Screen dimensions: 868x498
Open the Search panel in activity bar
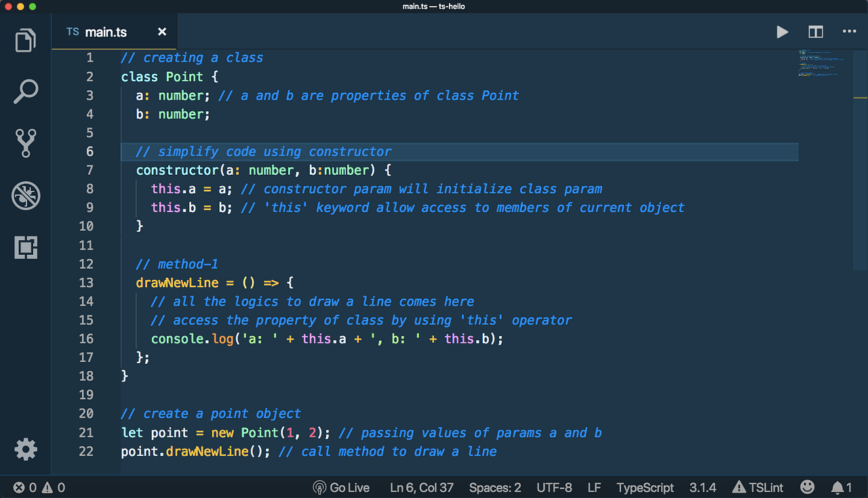[x=26, y=91]
